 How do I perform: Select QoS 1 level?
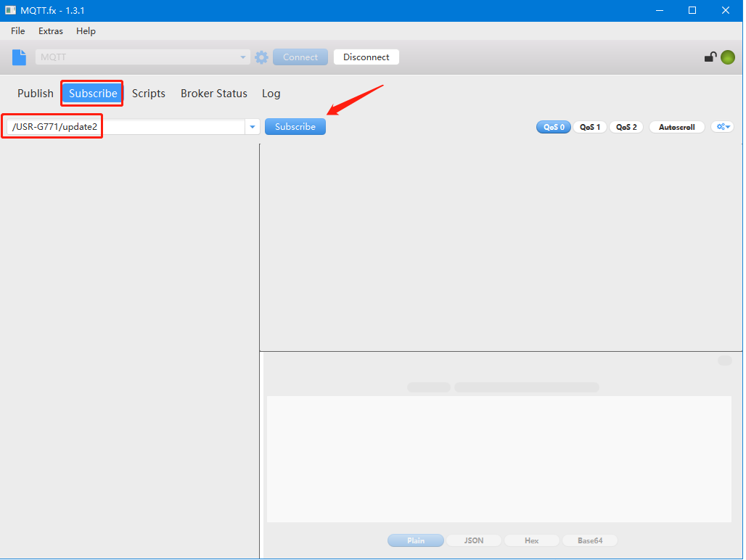click(590, 127)
